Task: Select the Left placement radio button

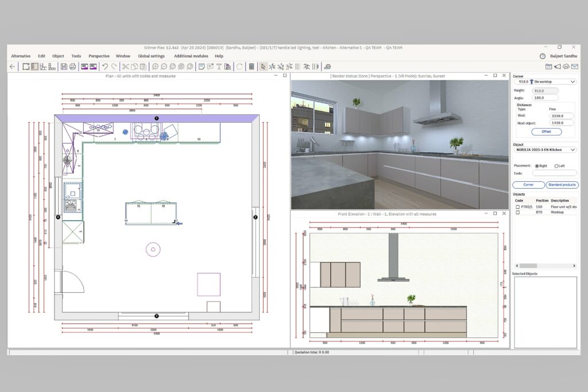Action: (x=556, y=166)
